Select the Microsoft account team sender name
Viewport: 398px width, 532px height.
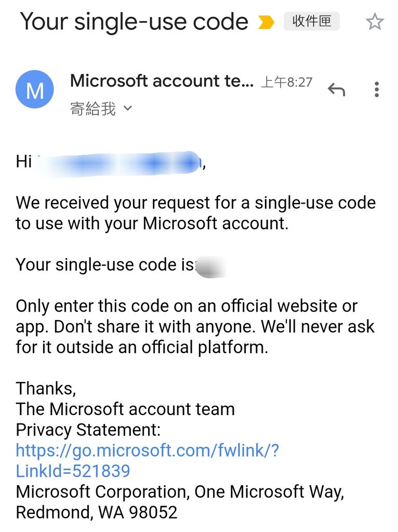pyautogui.click(x=162, y=81)
